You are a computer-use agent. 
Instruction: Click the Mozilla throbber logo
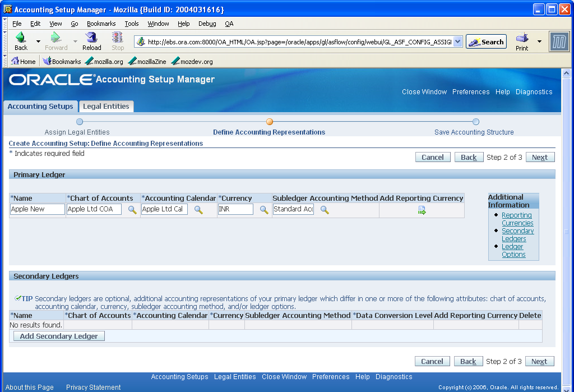(557, 41)
